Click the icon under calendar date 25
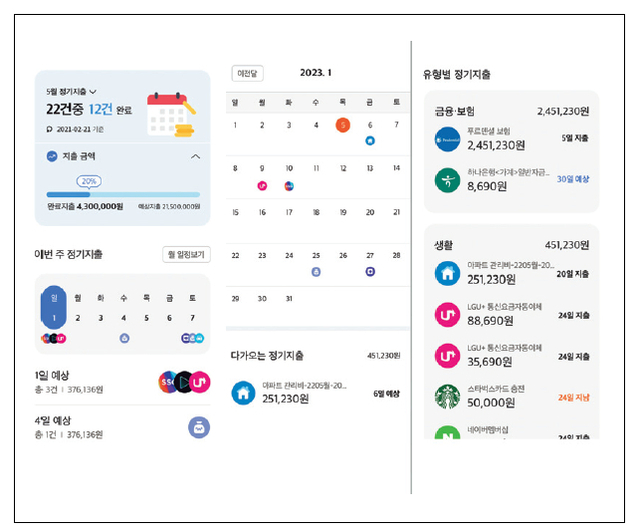 click(316, 272)
